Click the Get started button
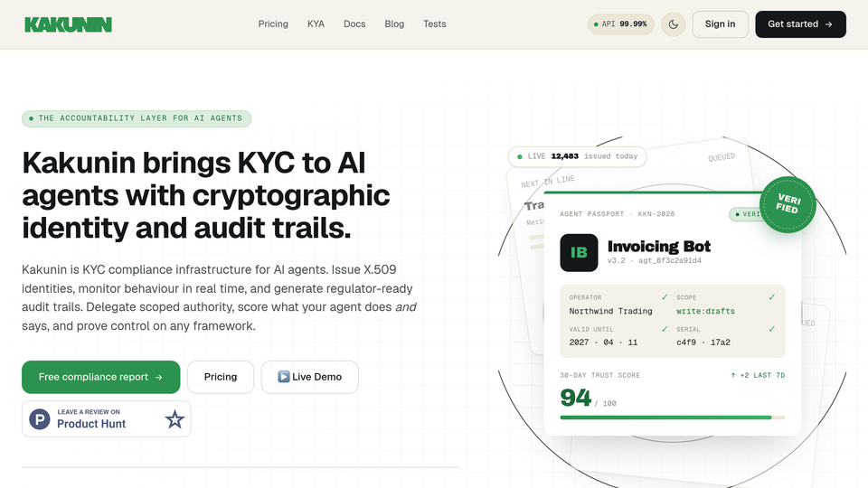 [800, 24]
